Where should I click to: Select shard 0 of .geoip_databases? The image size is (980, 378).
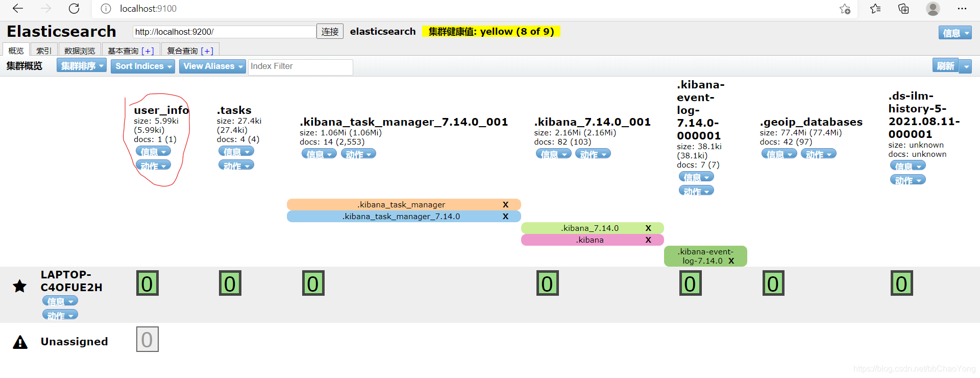point(773,283)
